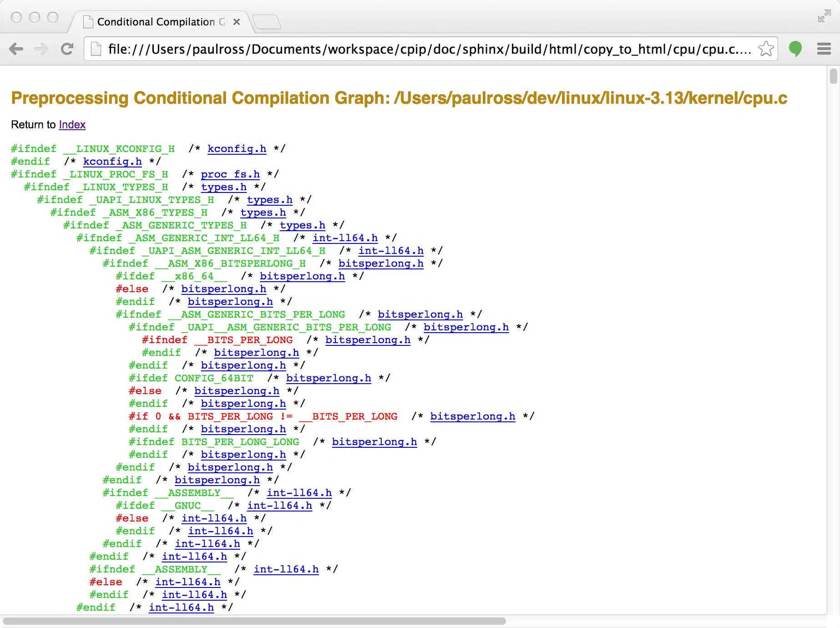Bookmark page with the star icon

click(766, 49)
